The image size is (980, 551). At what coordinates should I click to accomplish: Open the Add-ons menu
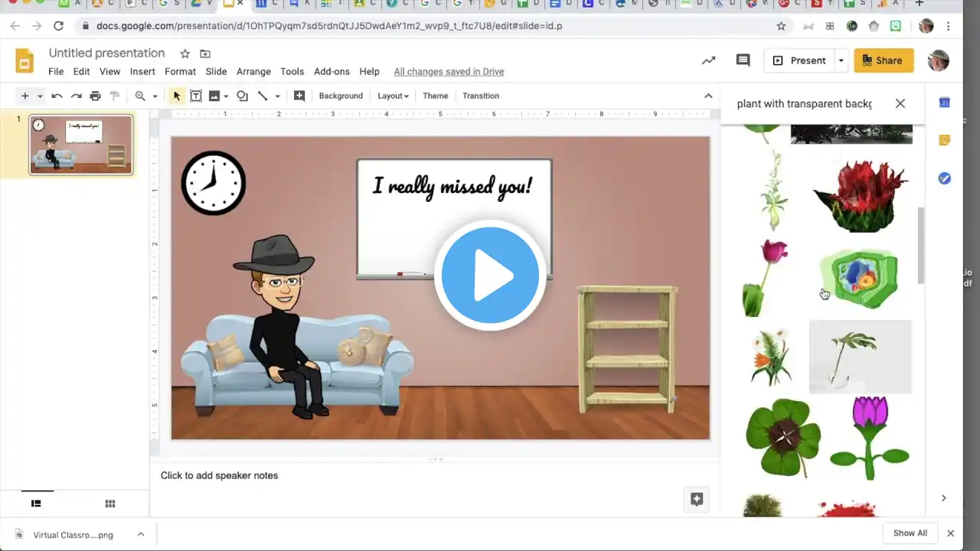pos(332,71)
